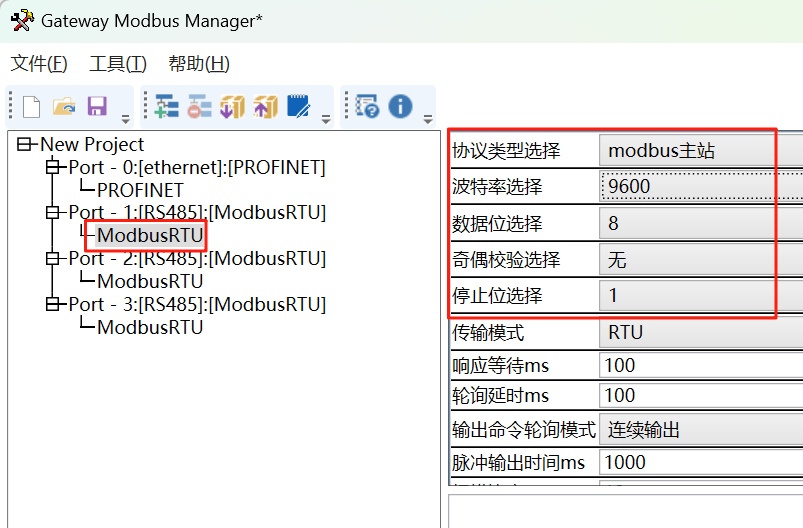
Task: Click the 数据位选择 label
Action: point(497,223)
